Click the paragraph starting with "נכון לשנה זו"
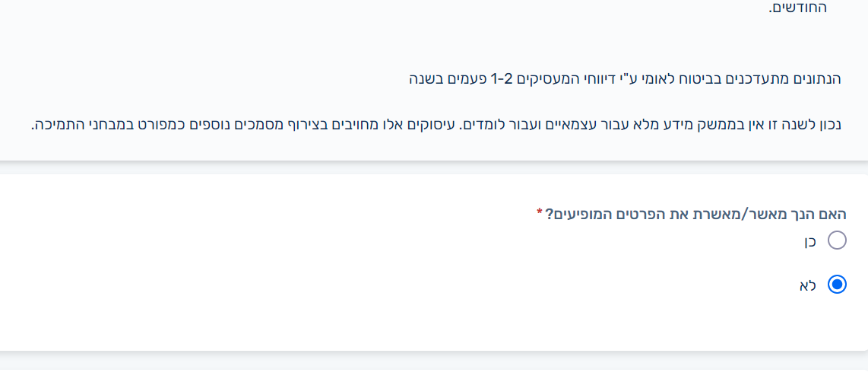The width and height of the screenshot is (868, 382). click(437, 125)
